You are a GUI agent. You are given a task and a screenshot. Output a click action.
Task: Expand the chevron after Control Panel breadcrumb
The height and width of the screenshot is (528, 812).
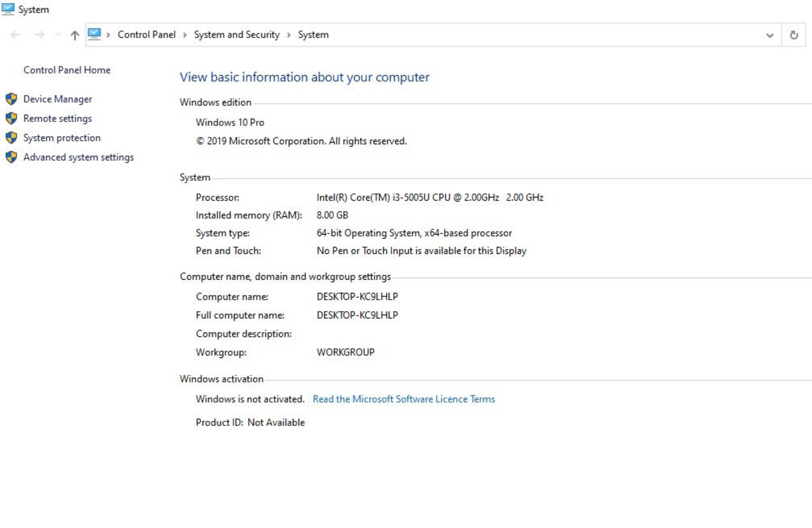click(x=185, y=35)
